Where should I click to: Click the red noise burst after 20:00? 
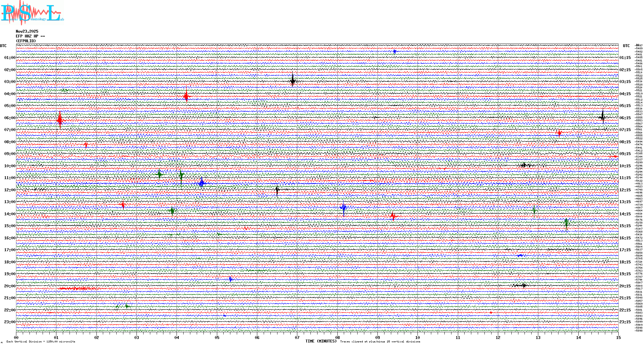coord(77,289)
